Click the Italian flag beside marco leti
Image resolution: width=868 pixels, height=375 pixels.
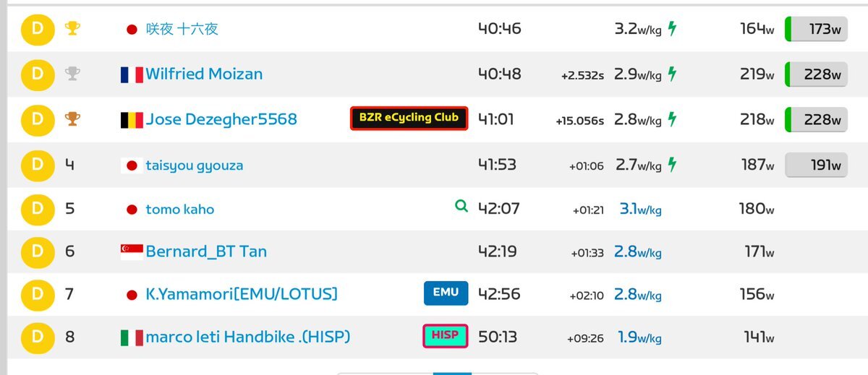[132, 337]
